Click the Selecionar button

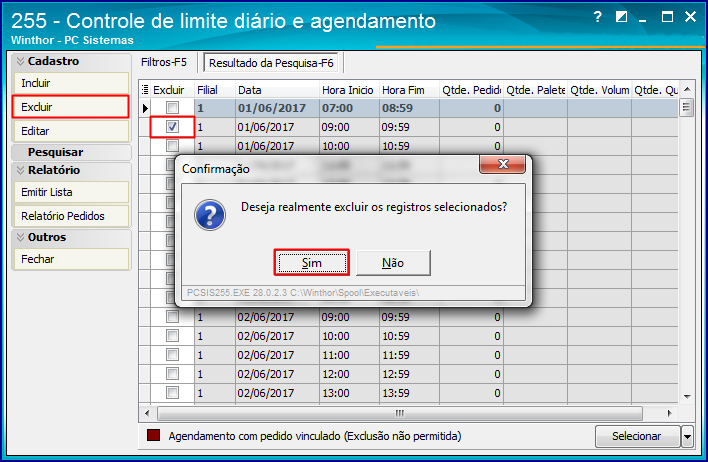637,436
